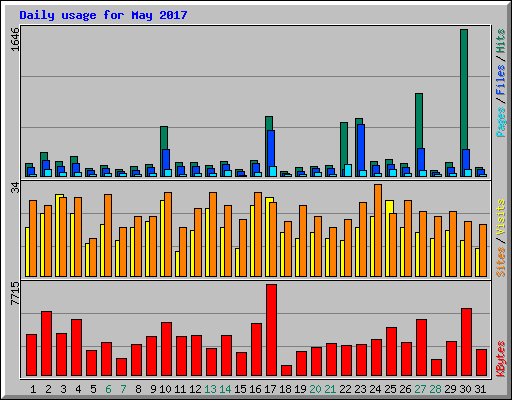Click the red KBytes bar for day 27
This screenshot has height=400, width=512.
421,347
